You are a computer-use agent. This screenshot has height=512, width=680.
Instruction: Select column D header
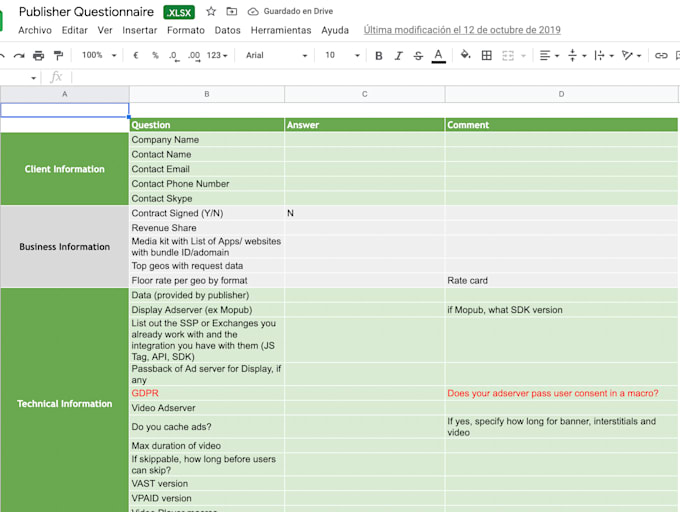(x=561, y=94)
